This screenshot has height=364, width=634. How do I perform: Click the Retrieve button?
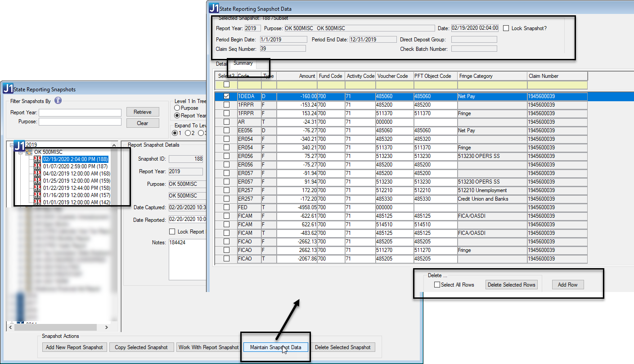pyautogui.click(x=143, y=112)
